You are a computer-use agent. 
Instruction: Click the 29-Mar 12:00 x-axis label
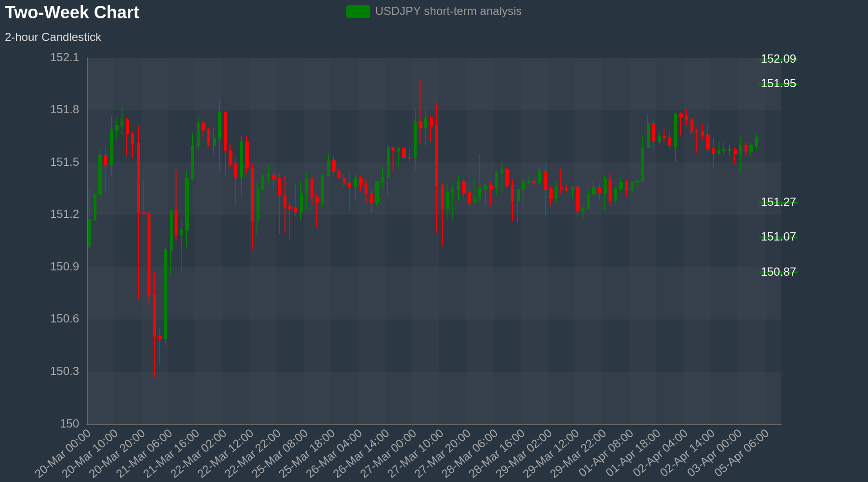pyautogui.click(x=552, y=454)
